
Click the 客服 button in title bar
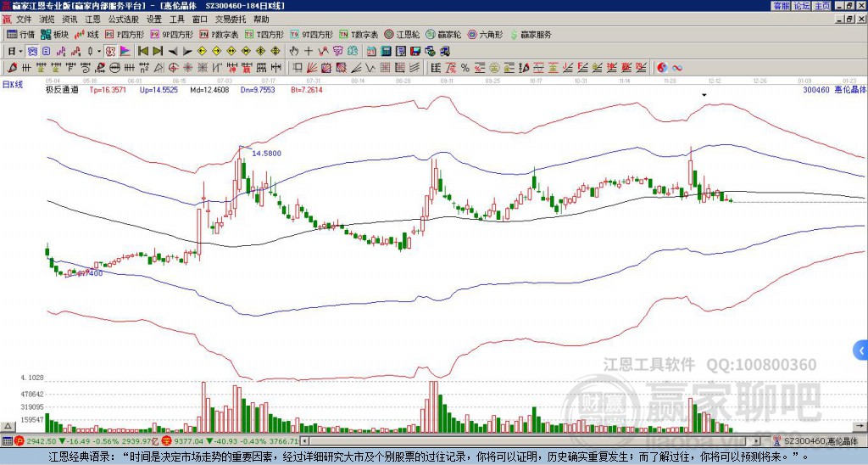point(782,6)
